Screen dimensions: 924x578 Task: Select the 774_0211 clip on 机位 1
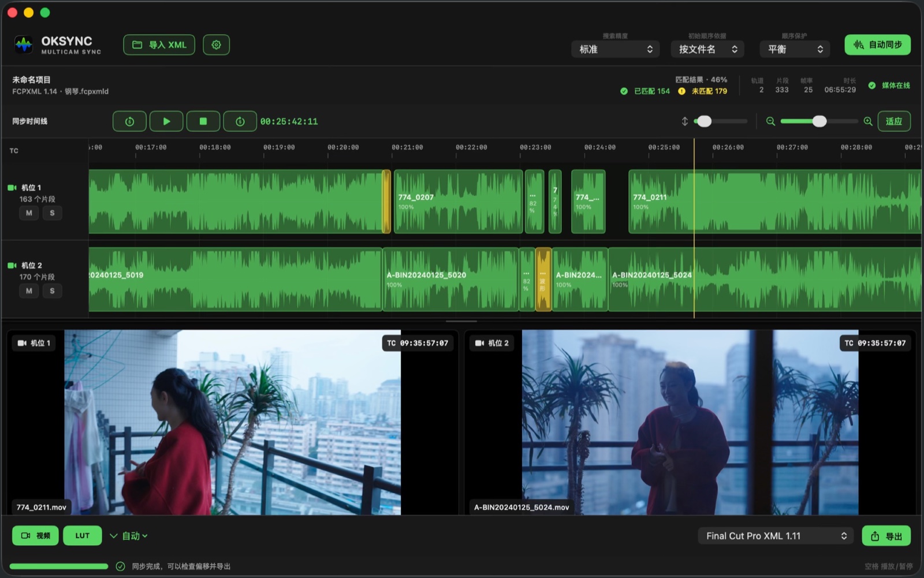[x=774, y=202]
